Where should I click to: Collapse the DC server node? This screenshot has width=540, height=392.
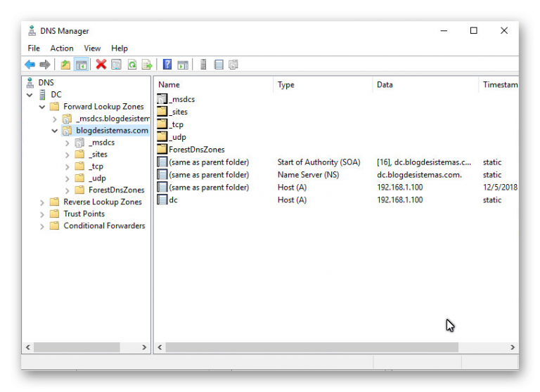click(x=30, y=95)
